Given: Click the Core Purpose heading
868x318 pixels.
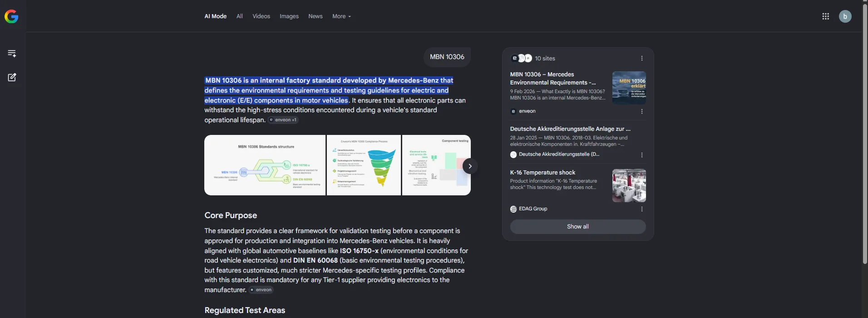Looking at the screenshot, I should (231, 215).
